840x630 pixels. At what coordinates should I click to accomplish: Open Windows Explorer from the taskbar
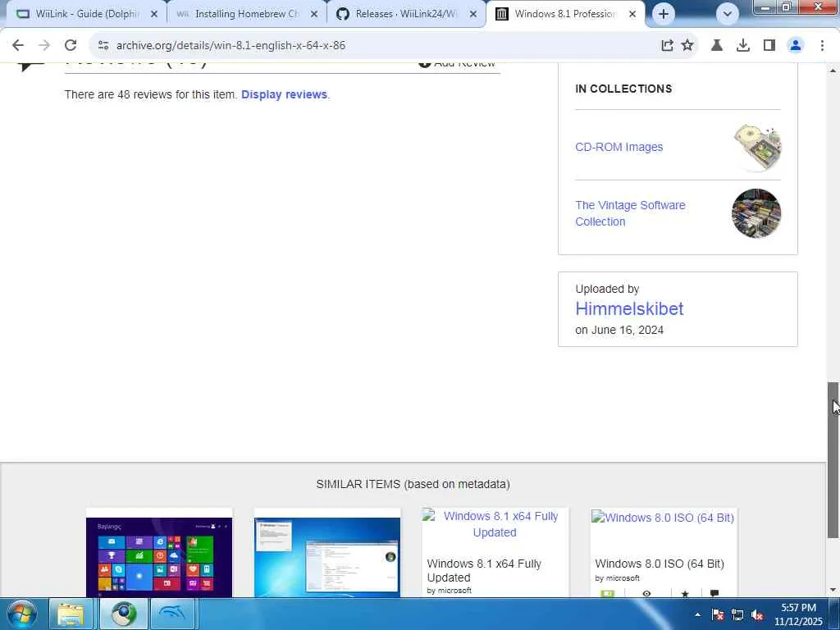coord(71,614)
